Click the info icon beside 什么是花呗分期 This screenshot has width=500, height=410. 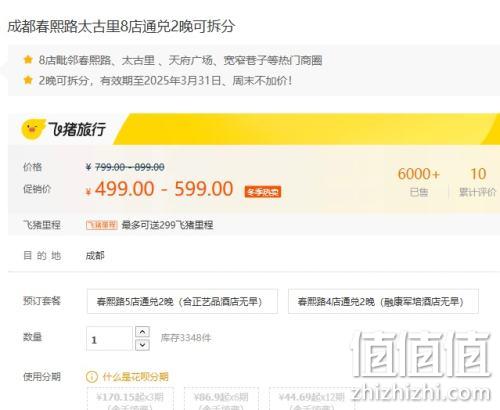pos(92,377)
